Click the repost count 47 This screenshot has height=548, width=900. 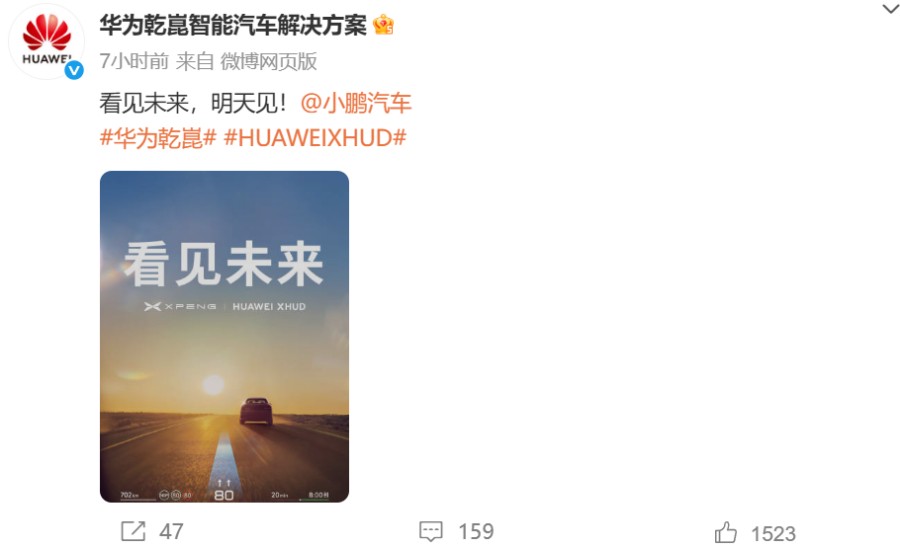point(171,531)
